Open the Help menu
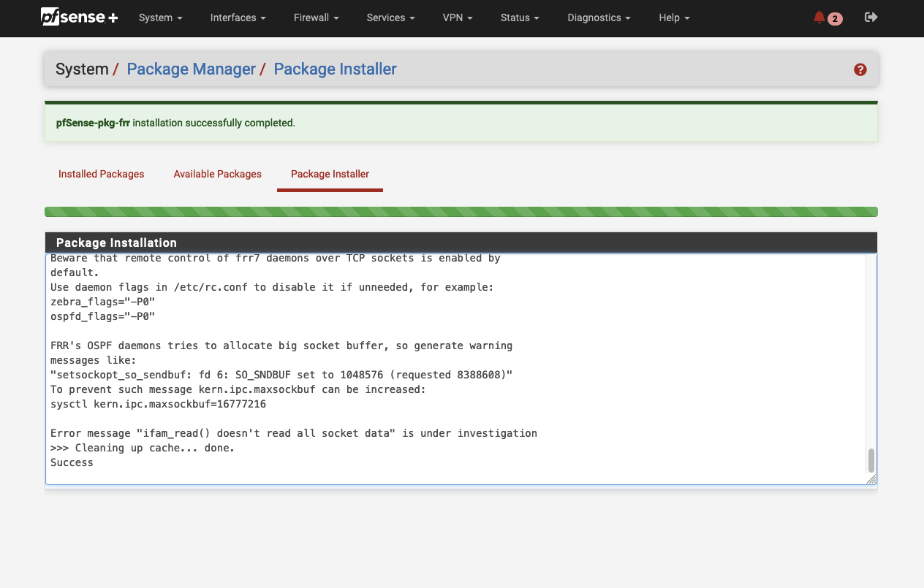Image resolution: width=924 pixels, height=588 pixels. click(673, 18)
